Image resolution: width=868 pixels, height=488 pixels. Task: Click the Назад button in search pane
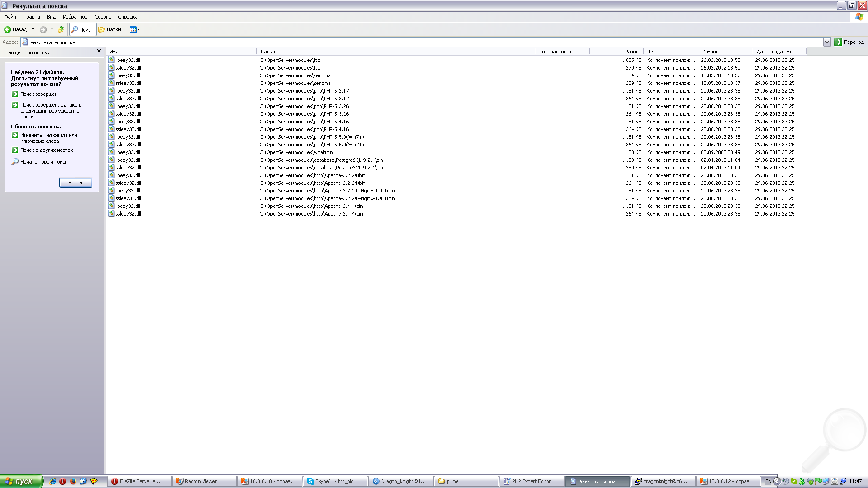(x=75, y=183)
